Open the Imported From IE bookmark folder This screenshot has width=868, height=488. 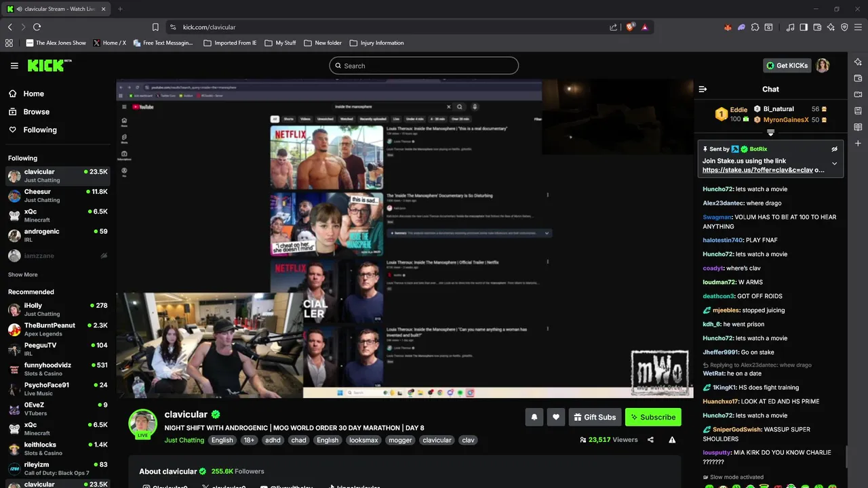pos(230,43)
